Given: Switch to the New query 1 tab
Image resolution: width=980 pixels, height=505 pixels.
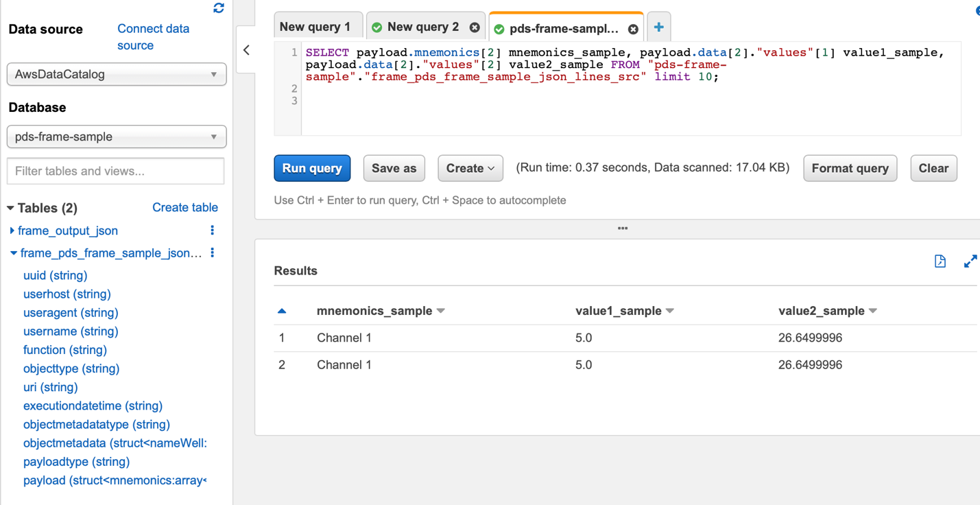Looking at the screenshot, I should coord(315,27).
